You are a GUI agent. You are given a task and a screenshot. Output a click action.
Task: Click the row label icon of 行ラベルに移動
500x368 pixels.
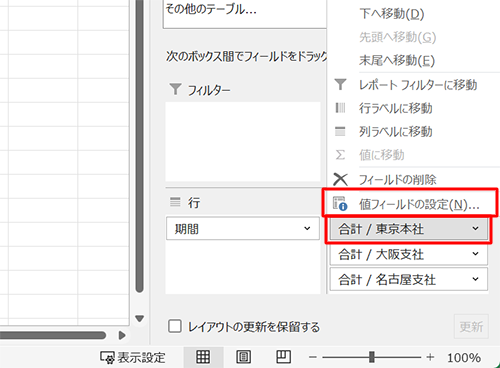[x=340, y=108]
